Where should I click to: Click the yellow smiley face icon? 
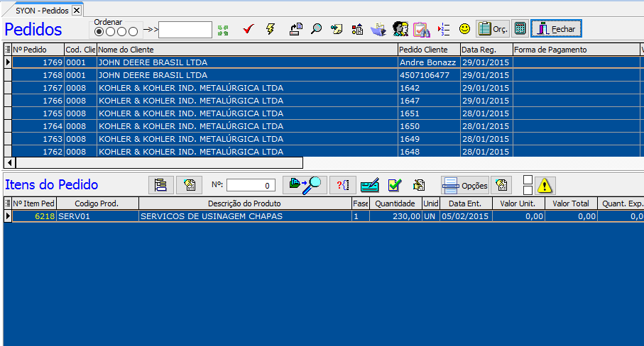464,29
